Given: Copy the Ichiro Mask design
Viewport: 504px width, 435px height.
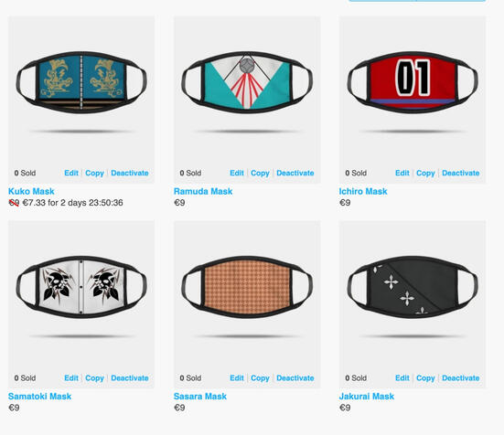Looking at the screenshot, I should [425, 174].
